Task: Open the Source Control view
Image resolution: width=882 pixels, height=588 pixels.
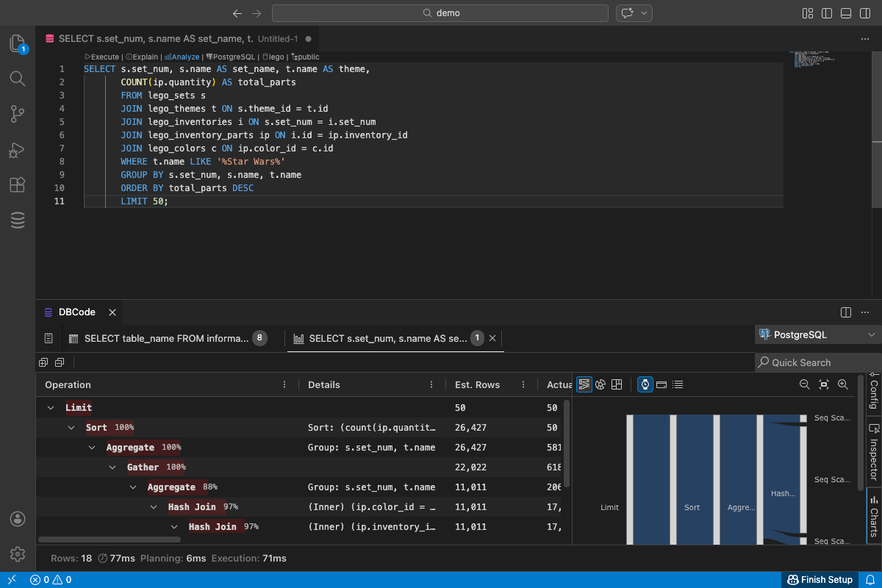Action: point(18,114)
